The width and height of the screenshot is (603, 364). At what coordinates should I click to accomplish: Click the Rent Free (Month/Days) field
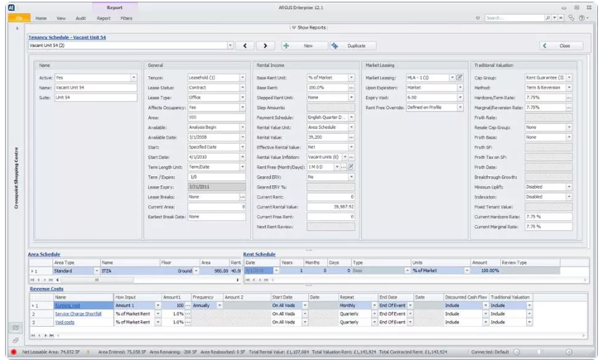point(321,167)
